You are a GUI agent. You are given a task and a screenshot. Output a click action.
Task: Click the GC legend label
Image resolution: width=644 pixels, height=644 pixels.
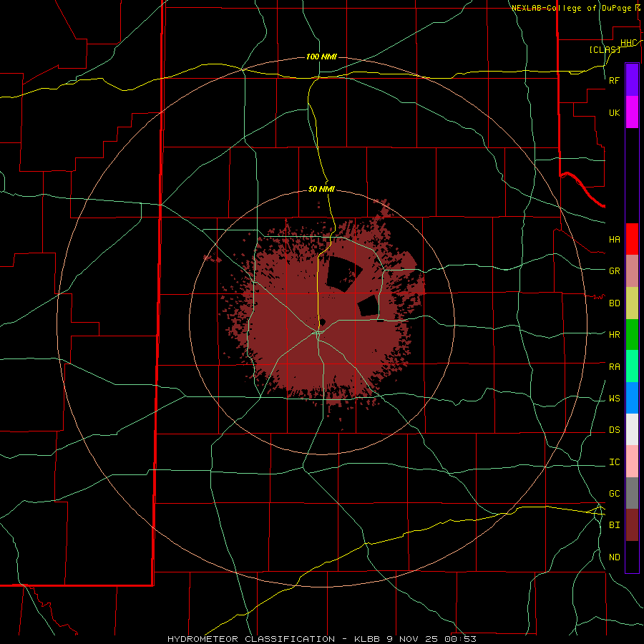click(614, 493)
